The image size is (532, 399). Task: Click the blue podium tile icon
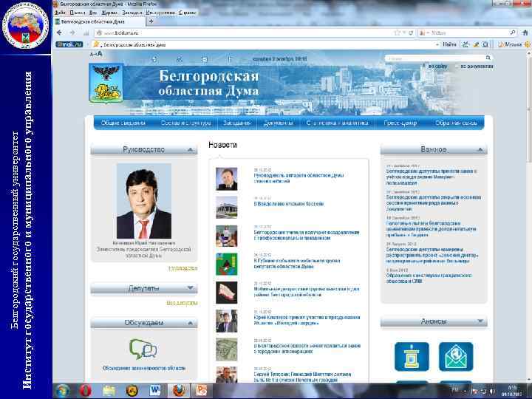[x=412, y=357]
